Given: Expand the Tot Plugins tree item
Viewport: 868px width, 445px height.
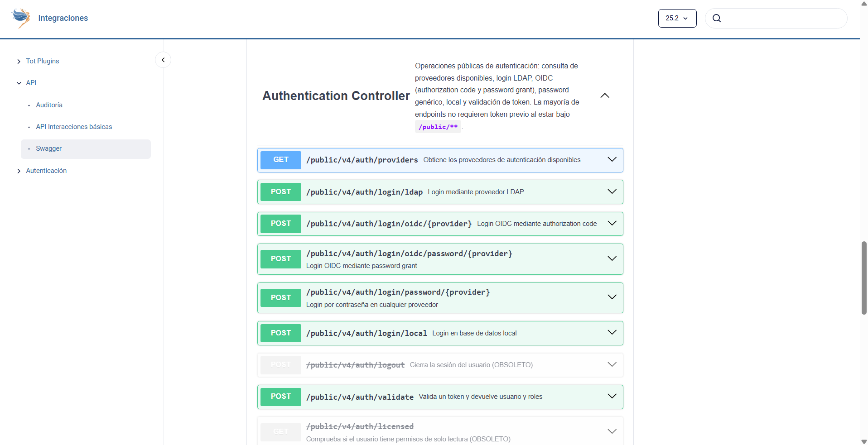Looking at the screenshot, I should pos(19,62).
